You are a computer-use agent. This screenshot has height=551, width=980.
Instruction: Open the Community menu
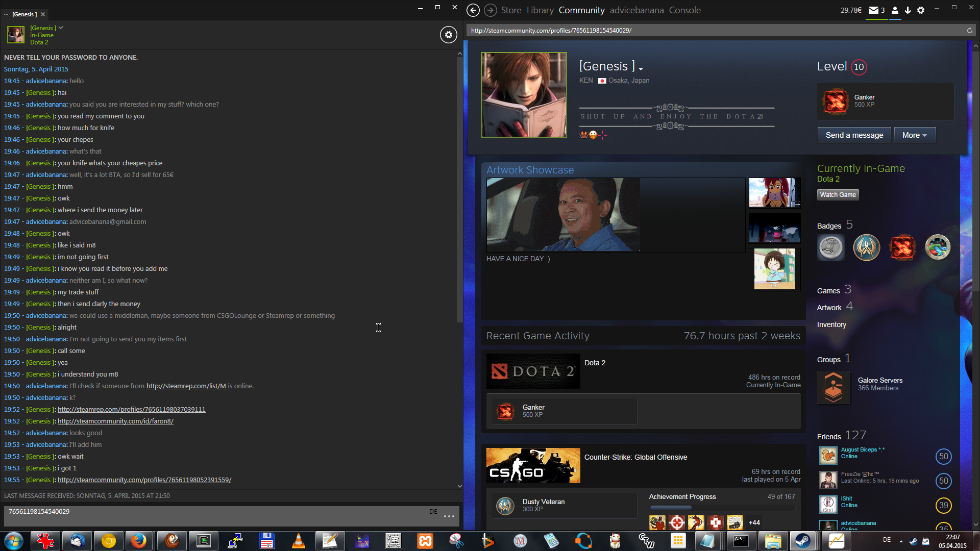point(581,10)
